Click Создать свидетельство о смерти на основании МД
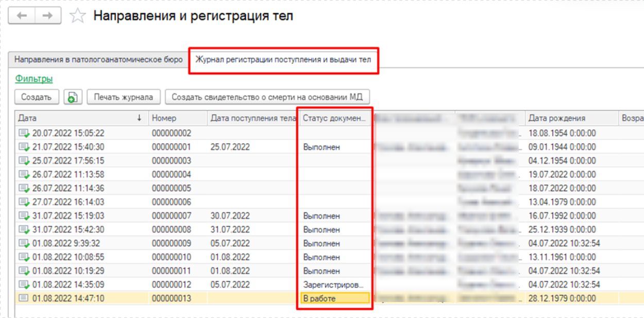Image resolution: width=644 pixels, height=318 pixels. (267, 97)
